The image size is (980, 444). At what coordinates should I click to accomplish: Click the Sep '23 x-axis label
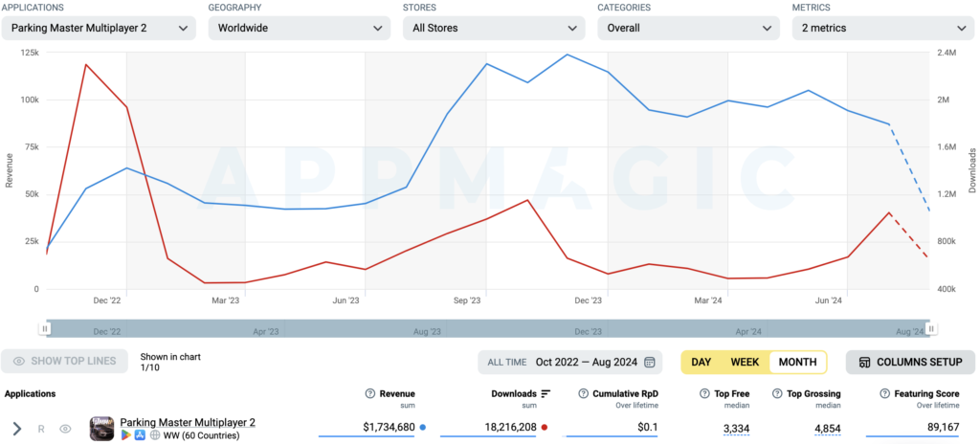467,300
